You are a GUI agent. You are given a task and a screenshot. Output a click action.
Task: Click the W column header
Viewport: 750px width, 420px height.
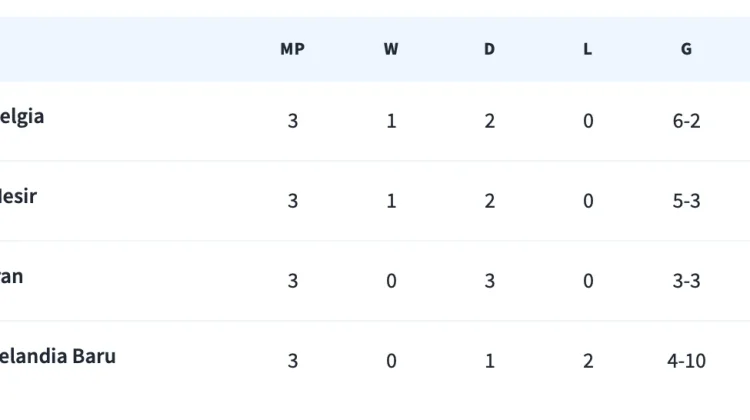[391, 49]
